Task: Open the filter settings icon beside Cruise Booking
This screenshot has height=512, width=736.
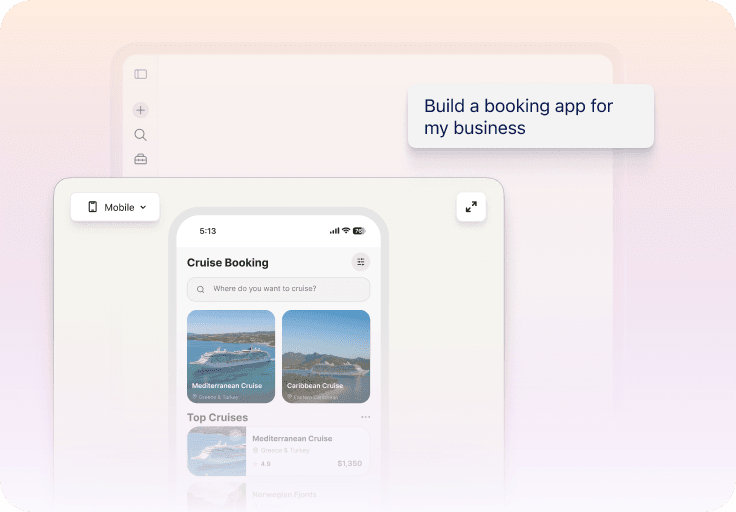Action: point(360,262)
